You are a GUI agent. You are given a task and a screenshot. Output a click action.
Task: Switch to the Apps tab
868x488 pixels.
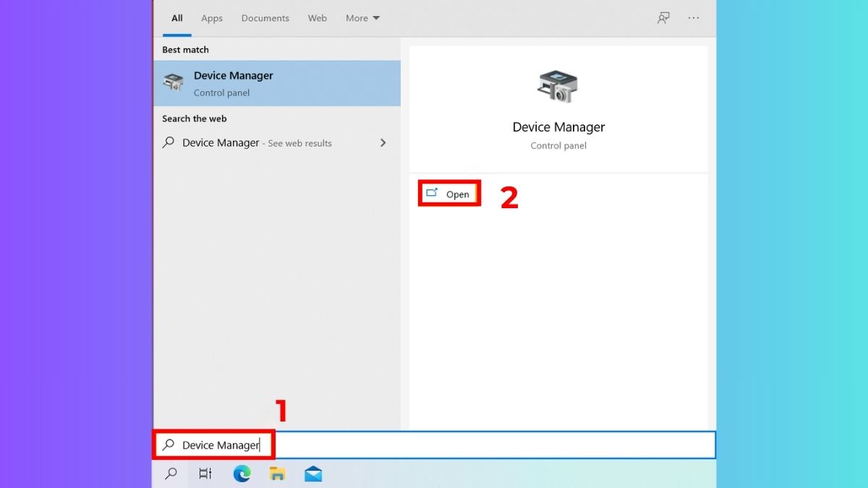pos(211,17)
